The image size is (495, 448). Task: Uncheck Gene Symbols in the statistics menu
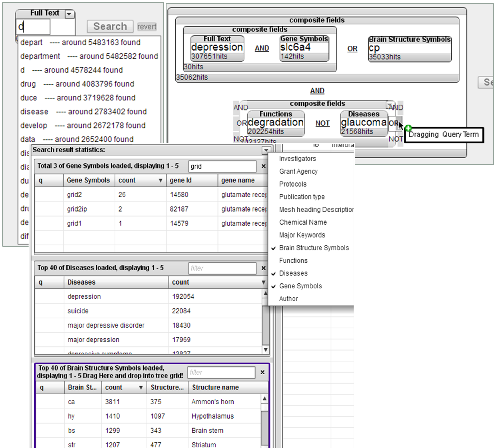click(300, 286)
